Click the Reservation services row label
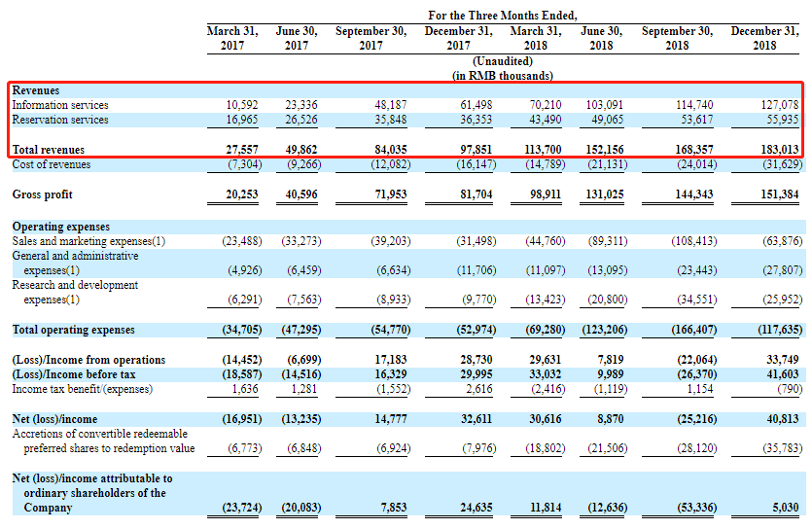Image resolution: width=812 pixels, height=529 pixels. pyautogui.click(x=60, y=120)
